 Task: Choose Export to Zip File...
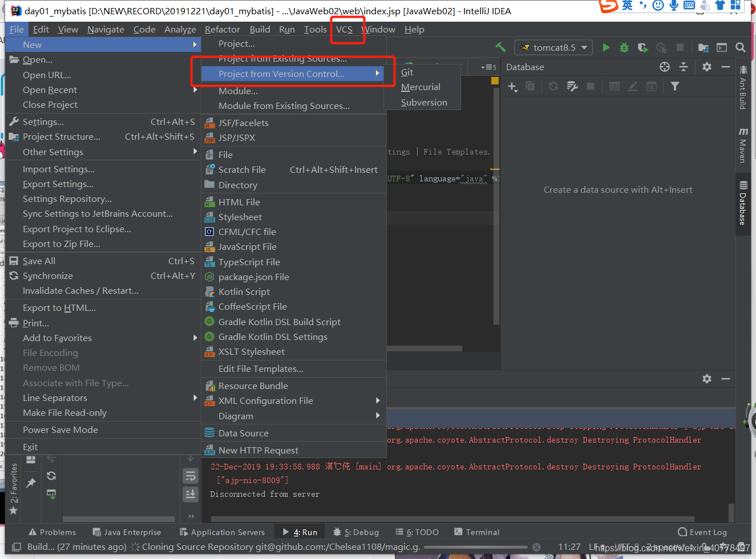coord(103,244)
